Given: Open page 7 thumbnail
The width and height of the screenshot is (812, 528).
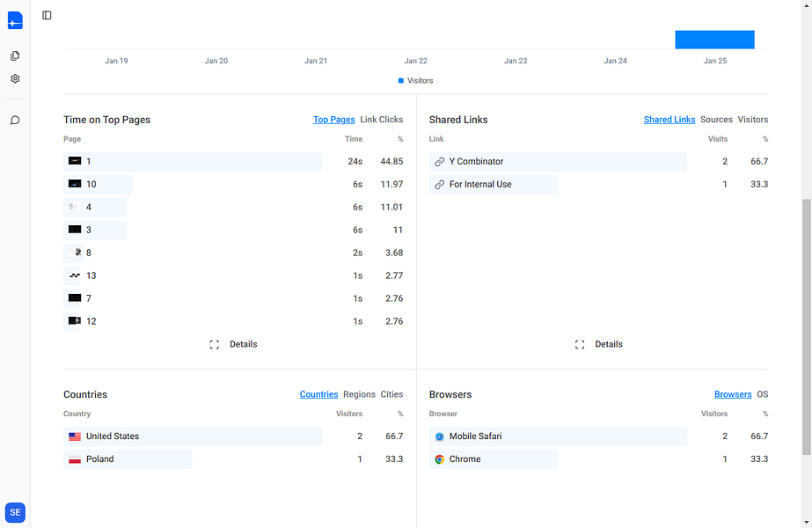Looking at the screenshot, I should pyautogui.click(x=75, y=298).
